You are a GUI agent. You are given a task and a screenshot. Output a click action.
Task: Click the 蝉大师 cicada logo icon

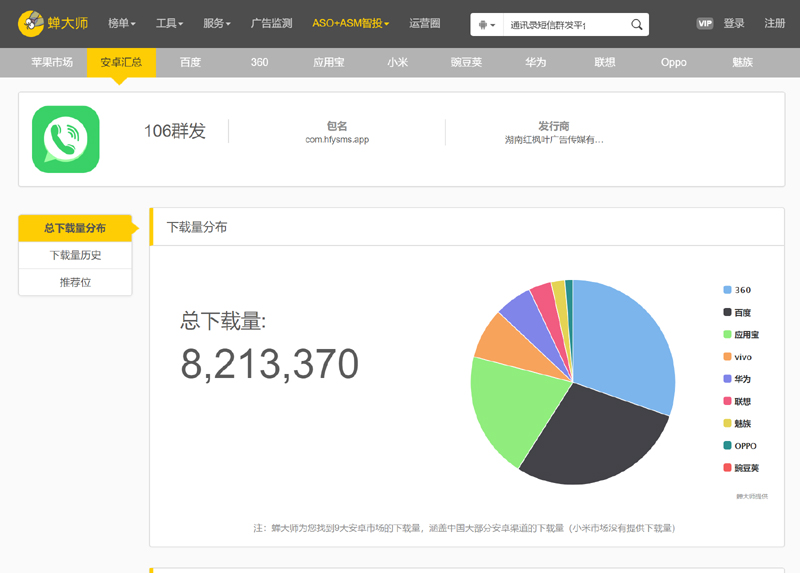[x=31, y=23]
